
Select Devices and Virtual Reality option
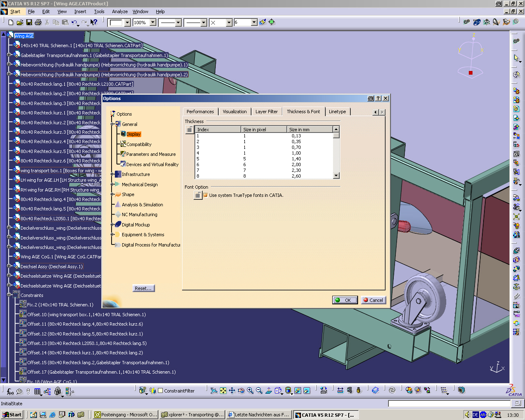152,164
